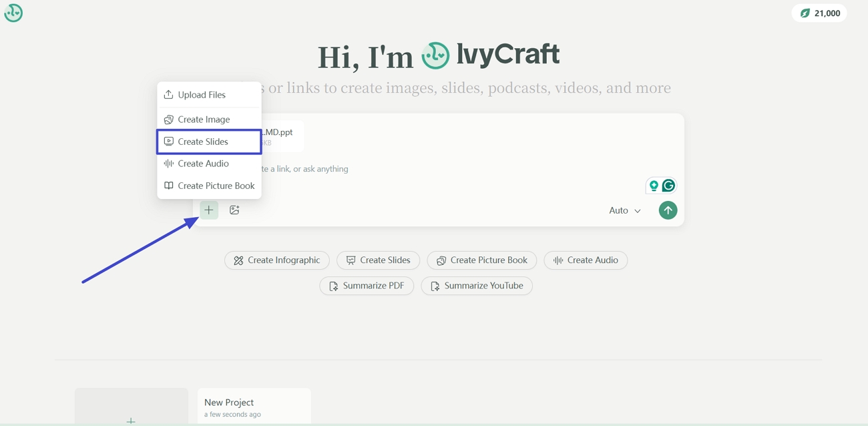This screenshot has height=426, width=868.
Task: Click the blank new project plus card
Action: pos(132,407)
